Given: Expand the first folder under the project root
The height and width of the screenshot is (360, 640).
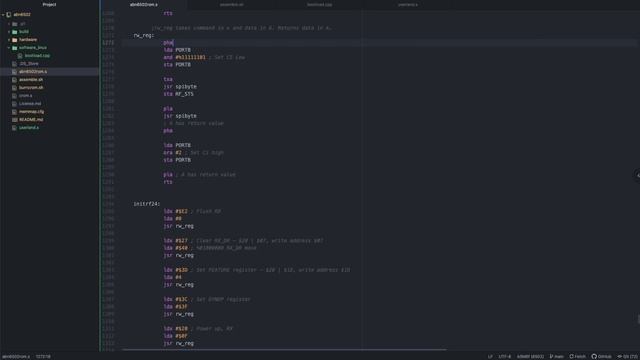Looking at the screenshot, I should tap(9, 24).
